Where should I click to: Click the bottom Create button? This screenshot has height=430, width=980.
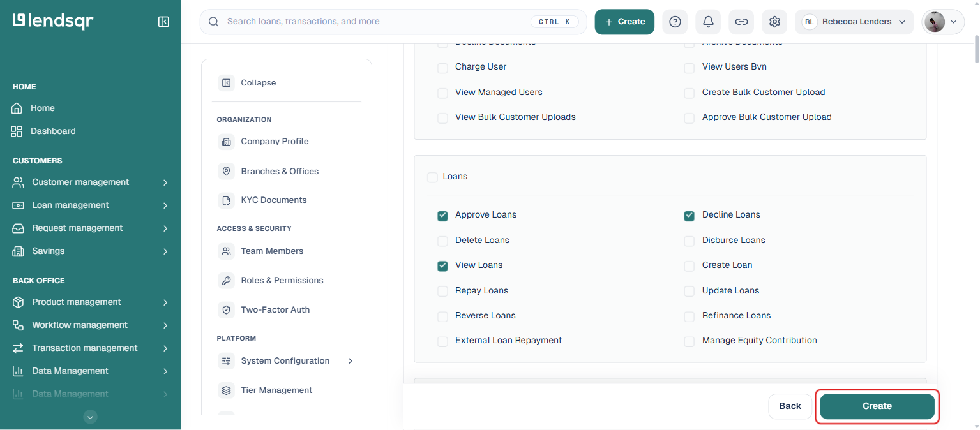tap(877, 406)
